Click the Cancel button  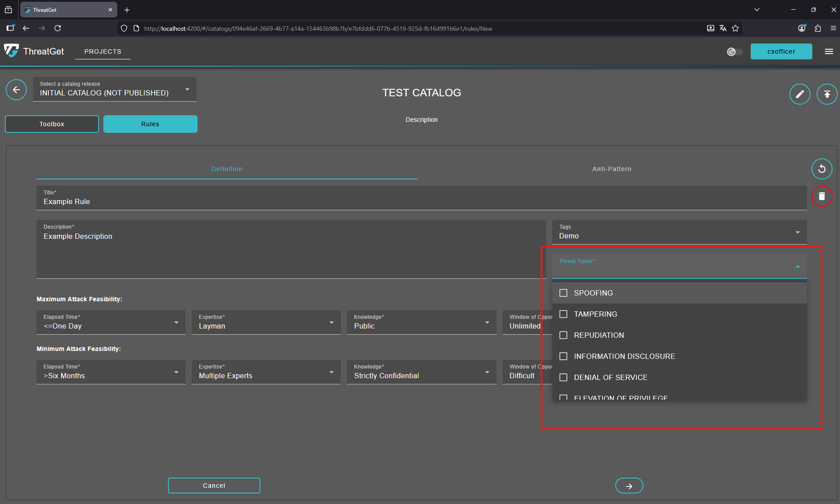214,486
